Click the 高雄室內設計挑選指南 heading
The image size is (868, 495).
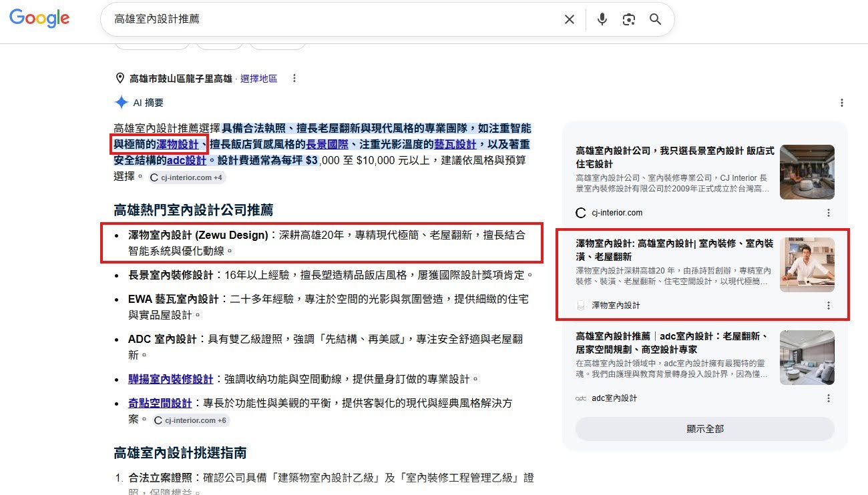[x=180, y=453]
